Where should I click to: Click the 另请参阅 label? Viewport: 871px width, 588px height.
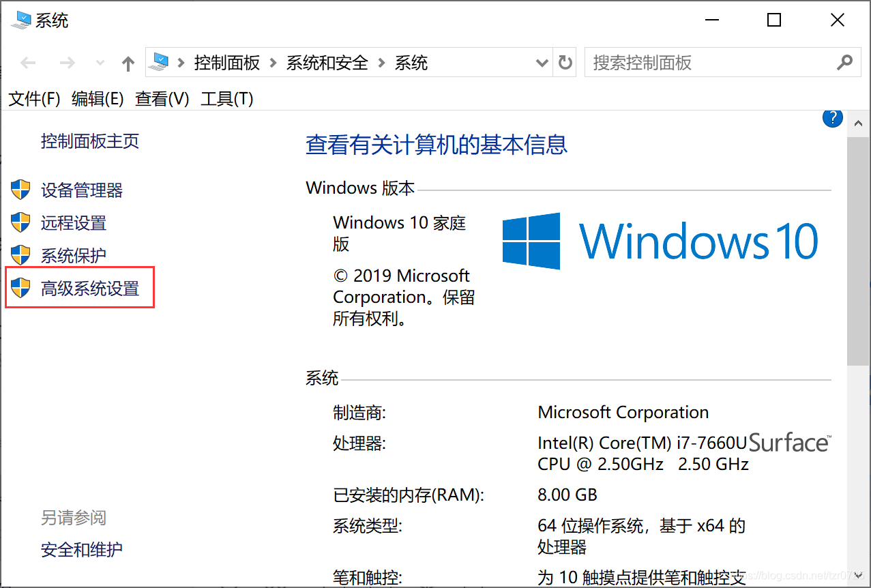point(74,518)
